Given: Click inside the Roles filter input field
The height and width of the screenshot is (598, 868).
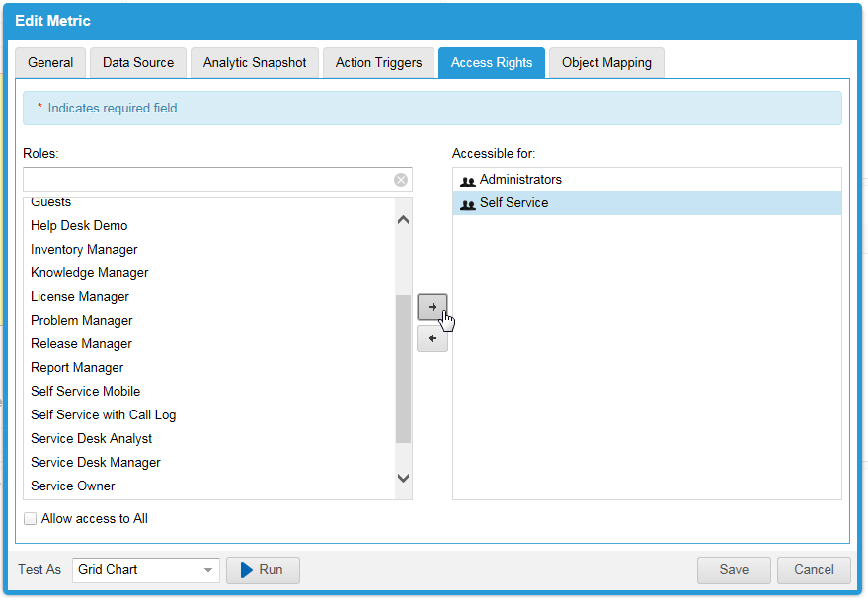Looking at the screenshot, I should click(197, 179).
